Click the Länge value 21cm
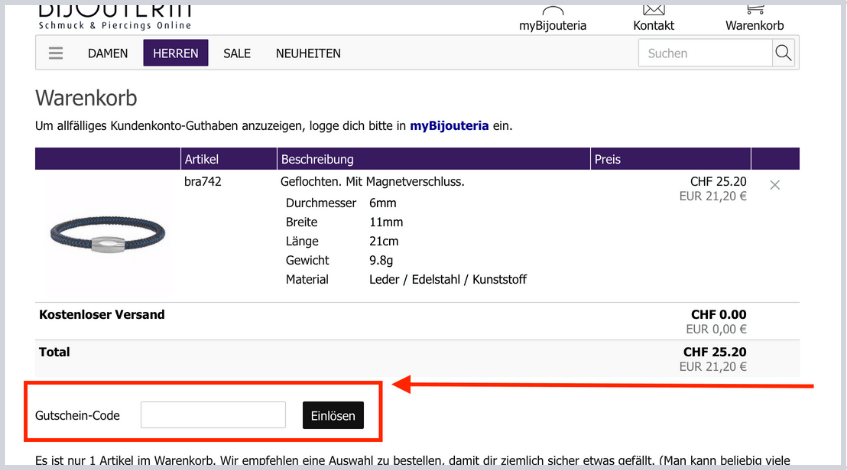847x470 pixels. 384,241
